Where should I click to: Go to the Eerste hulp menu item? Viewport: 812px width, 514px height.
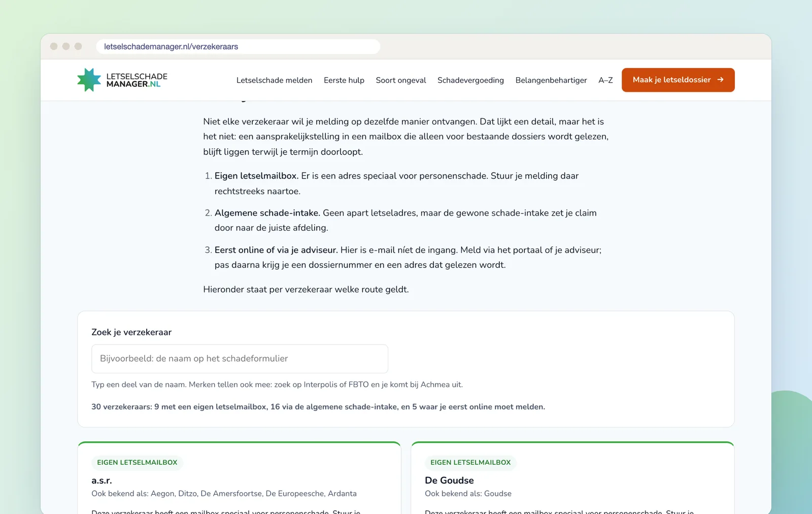click(x=344, y=80)
